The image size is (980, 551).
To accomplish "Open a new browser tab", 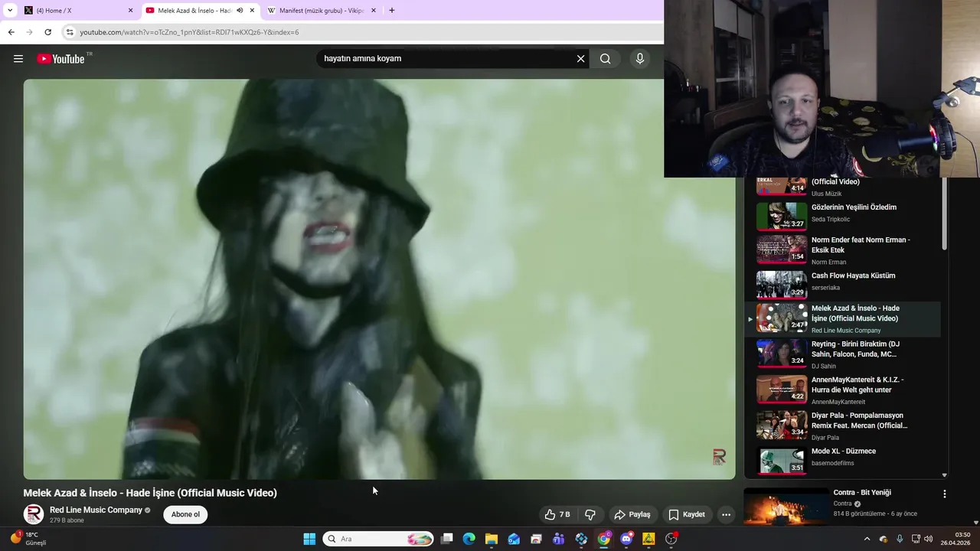I will [x=391, y=11].
